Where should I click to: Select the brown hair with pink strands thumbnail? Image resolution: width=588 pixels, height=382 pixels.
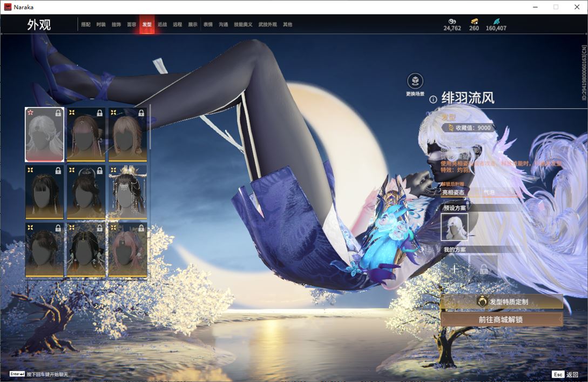[x=86, y=135]
